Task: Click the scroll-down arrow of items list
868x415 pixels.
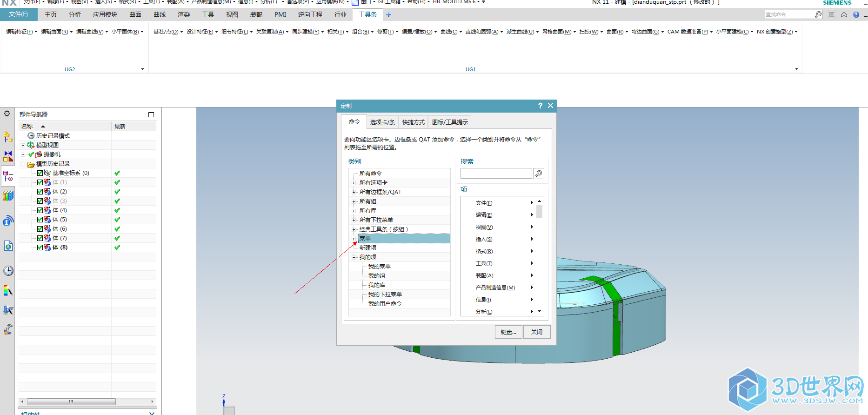Action: [540, 311]
